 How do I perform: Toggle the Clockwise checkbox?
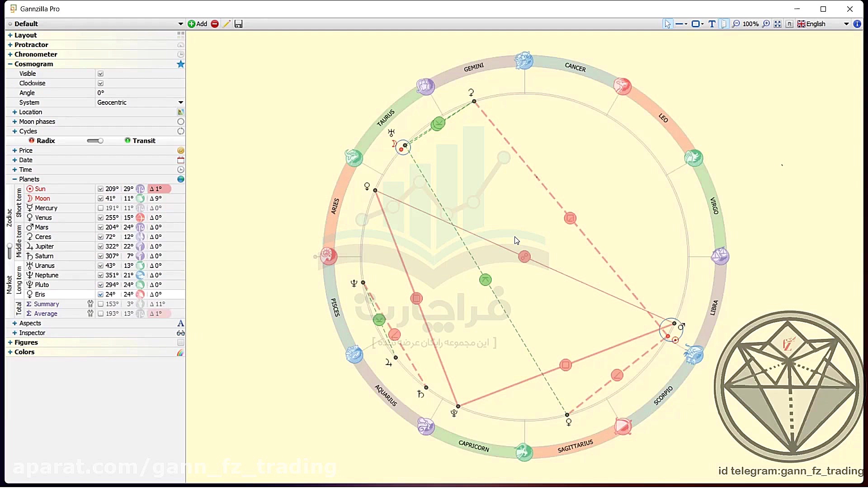101,83
